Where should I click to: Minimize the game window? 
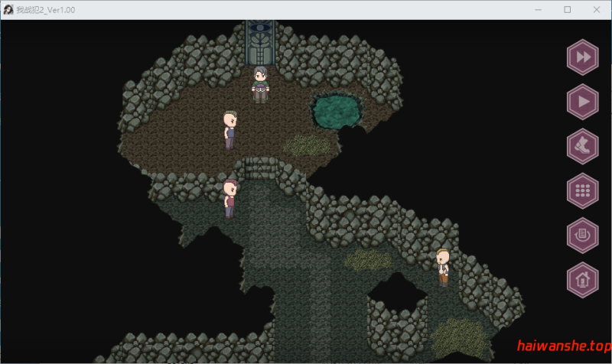click(x=538, y=10)
